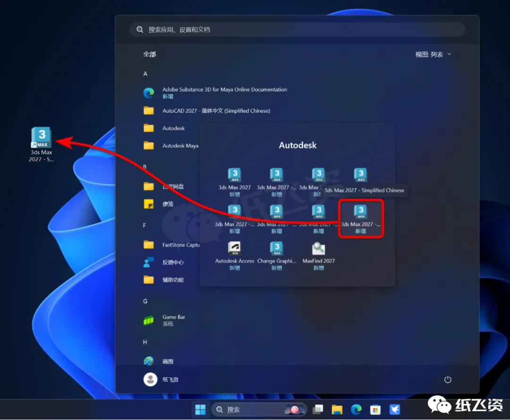Open the 便笺 sticky notes app
The image size is (510, 420).
[158, 204]
